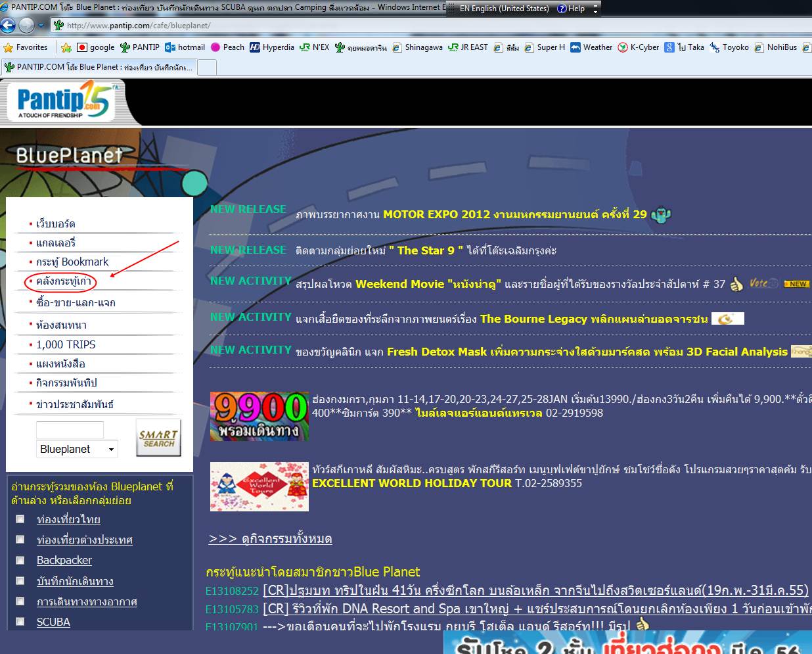Click the browser Back arrow button
This screenshot has width=812, height=654.
click(x=8, y=26)
